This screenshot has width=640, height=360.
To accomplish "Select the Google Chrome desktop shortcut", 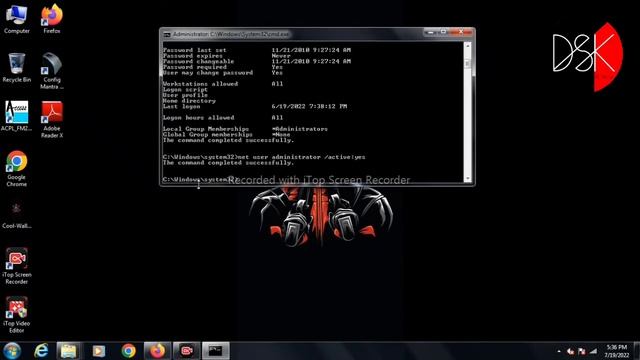I will coord(17,169).
